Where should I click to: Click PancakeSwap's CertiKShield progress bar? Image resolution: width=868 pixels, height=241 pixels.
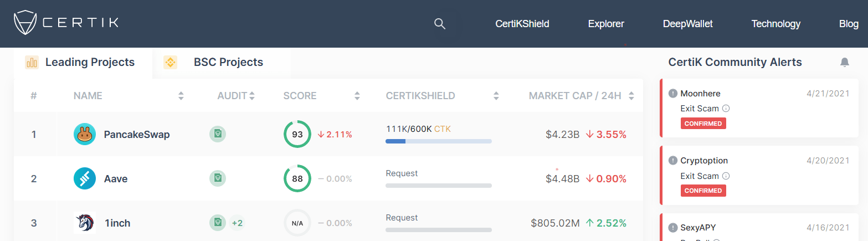pyautogui.click(x=438, y=141)
